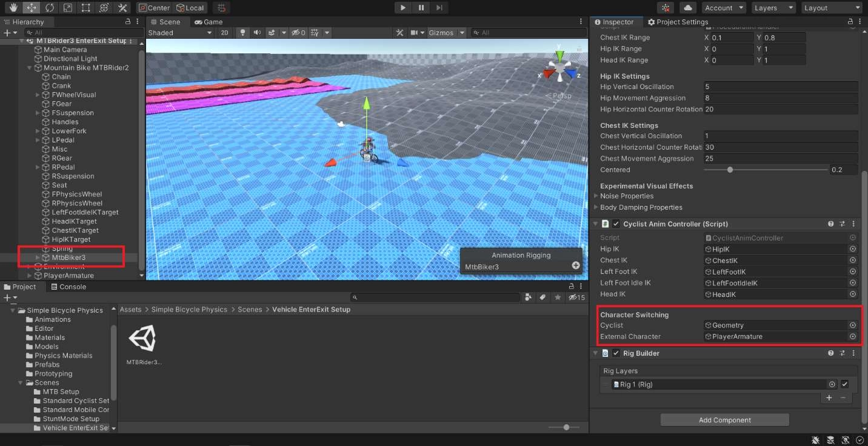Switch to the Console tab
Image resolution: width=868 pixels, height=446 pixels.
[68, 287]
